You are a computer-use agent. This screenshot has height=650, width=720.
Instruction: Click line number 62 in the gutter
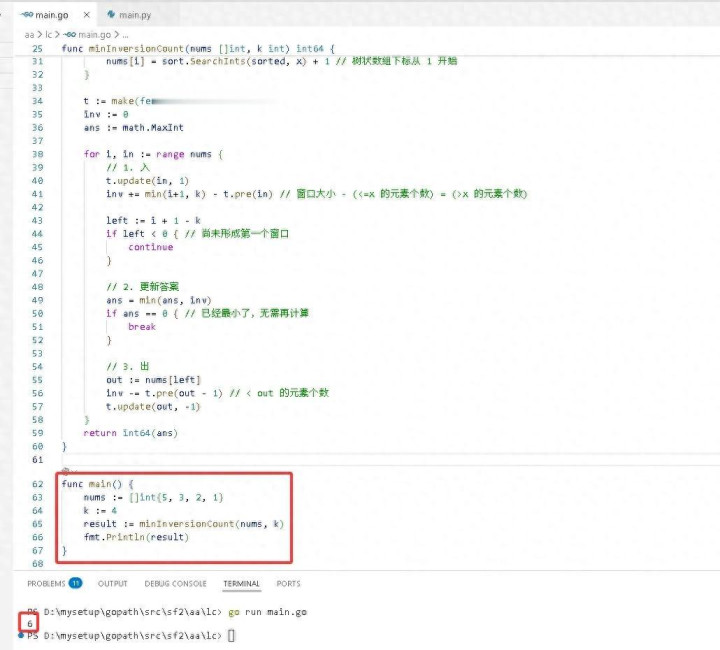point(38,484)
